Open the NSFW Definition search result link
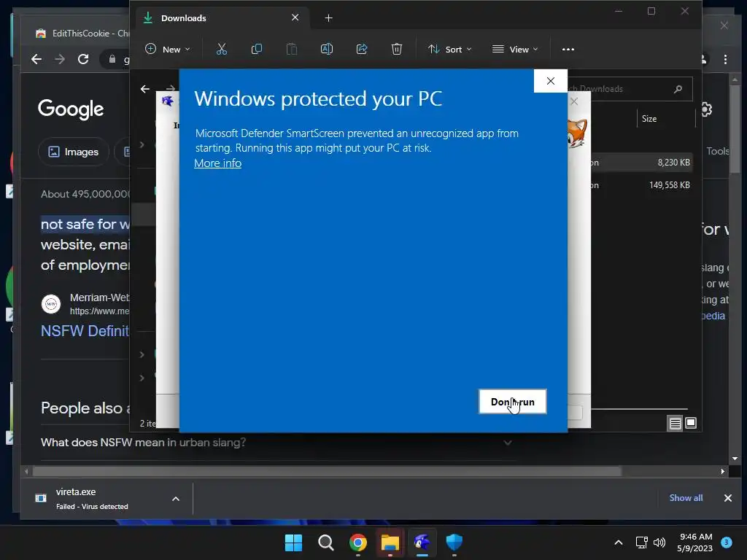Image resolution: width=747 pixels, height=560 pixels. click(x=85, y=331)
